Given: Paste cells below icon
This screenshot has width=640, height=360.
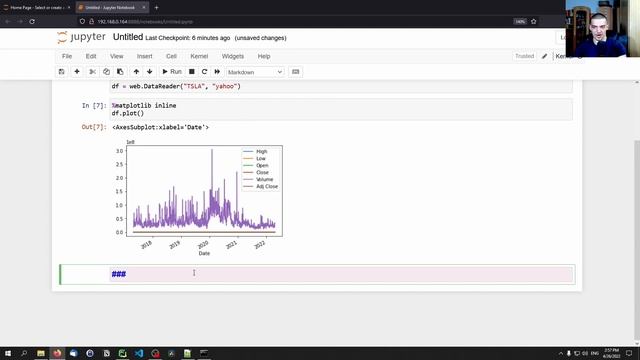Looking at the screenshot, I should point(120,72).
